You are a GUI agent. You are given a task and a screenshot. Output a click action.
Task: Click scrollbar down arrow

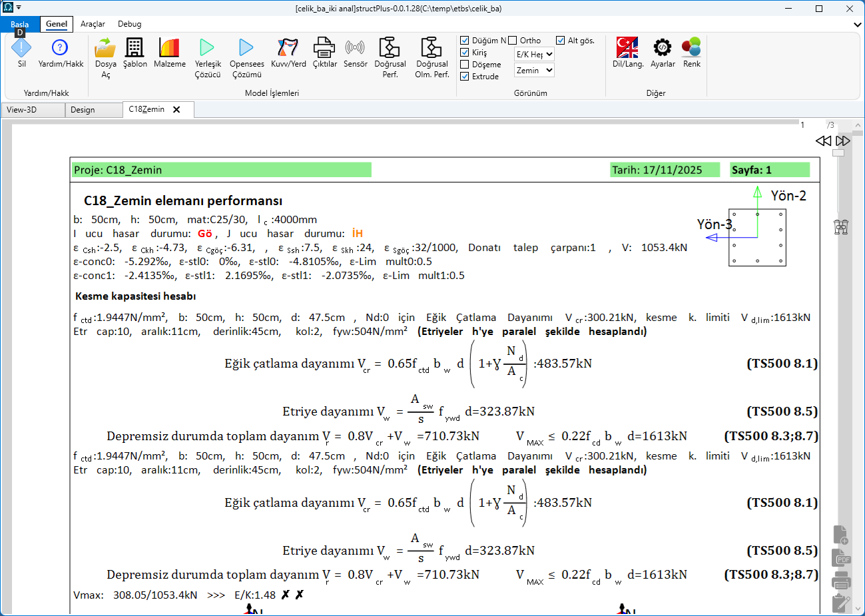(859, 610)
